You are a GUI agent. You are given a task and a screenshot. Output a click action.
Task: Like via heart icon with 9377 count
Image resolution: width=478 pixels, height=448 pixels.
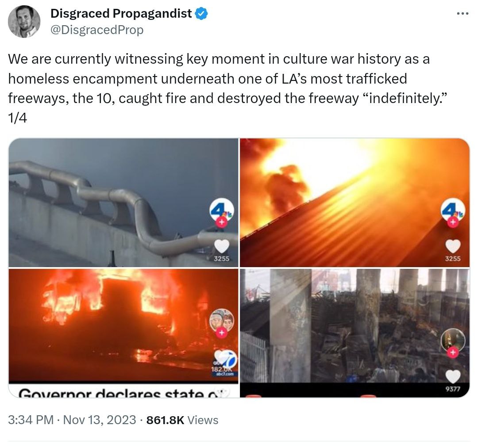[453, 376]
